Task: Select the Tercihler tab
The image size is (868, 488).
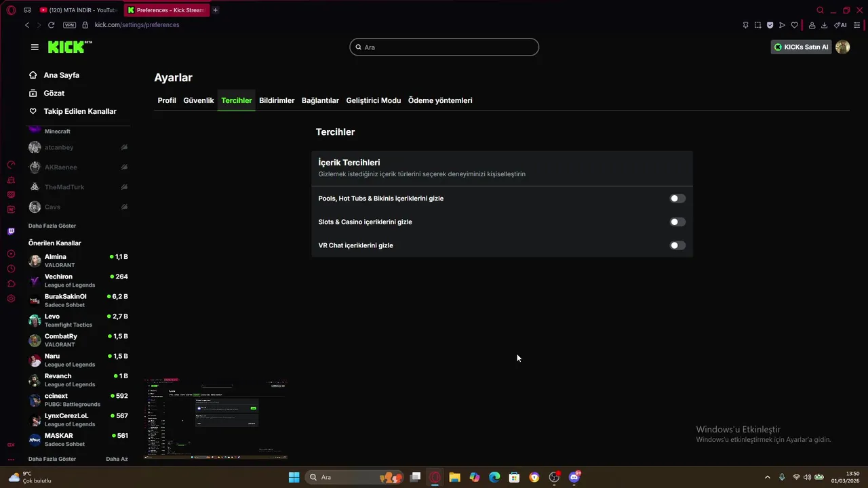Action: tap(237, 100)
